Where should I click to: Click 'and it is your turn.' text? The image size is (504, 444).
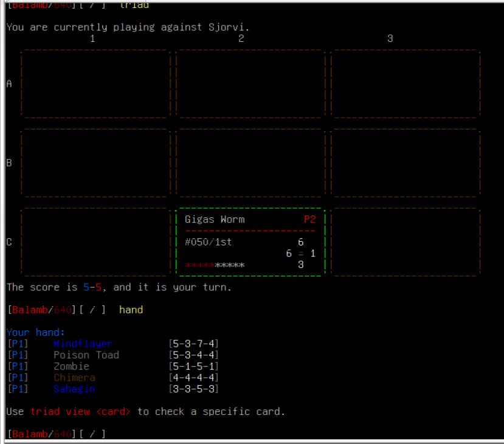[172, 287]
